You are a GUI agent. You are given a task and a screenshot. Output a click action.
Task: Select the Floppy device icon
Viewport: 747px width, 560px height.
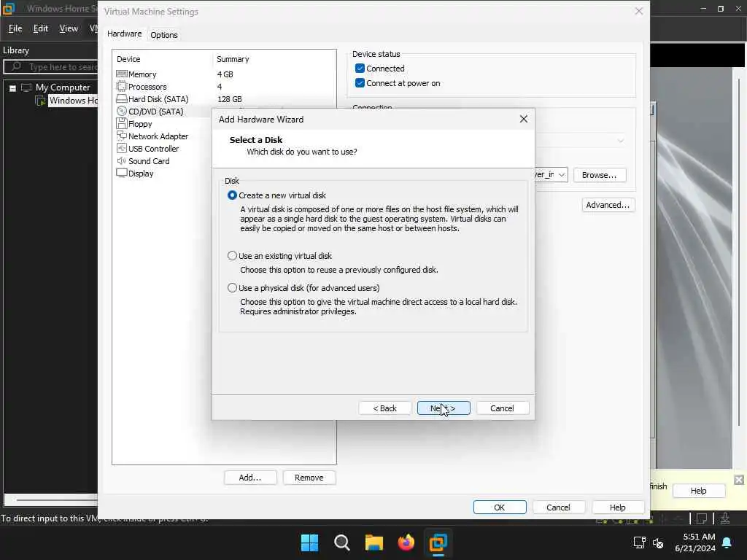122,123
